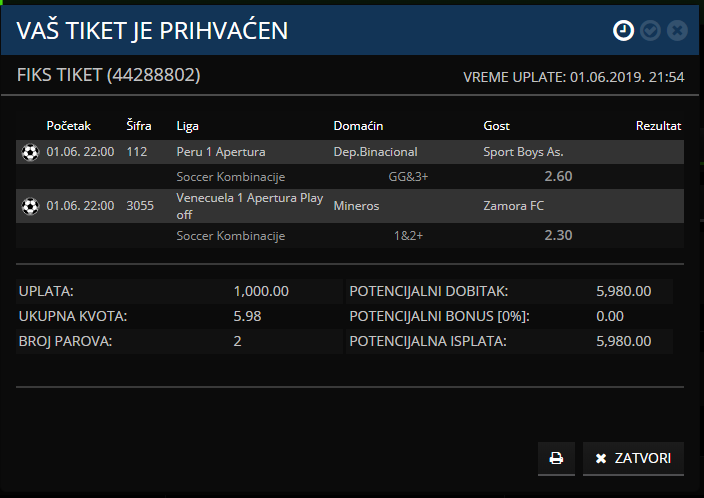Click the Početak column header
Image resolution: width=704 pixels, height=498 pixels.
69,126
